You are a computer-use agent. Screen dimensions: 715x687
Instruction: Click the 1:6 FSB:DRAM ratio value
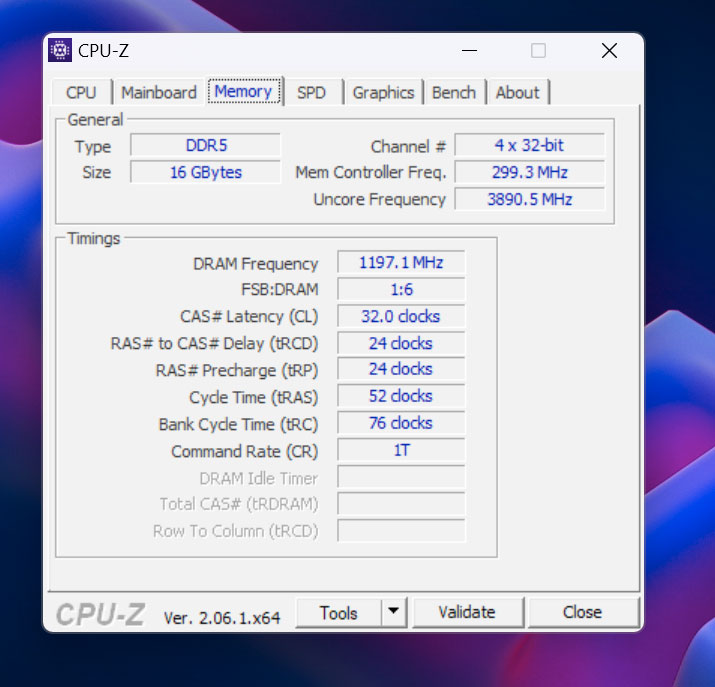pyautogui.click(x=401, y=289)
